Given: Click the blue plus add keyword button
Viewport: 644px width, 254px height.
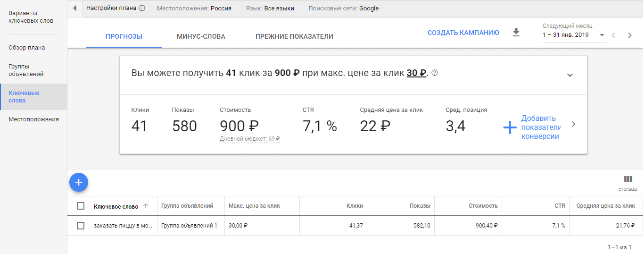Looking at the screenshot, I should pos(79,182).
